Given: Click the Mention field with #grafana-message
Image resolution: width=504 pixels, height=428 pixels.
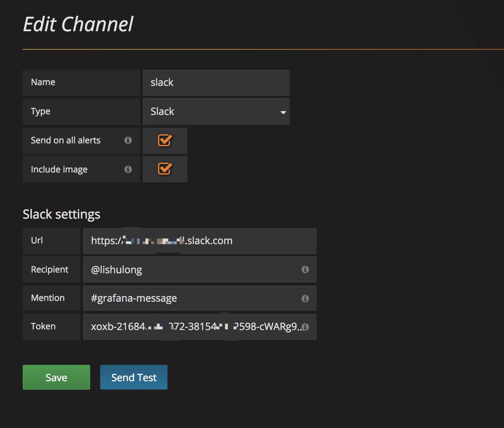Looking at the screenshot, I should coord(200,298).
